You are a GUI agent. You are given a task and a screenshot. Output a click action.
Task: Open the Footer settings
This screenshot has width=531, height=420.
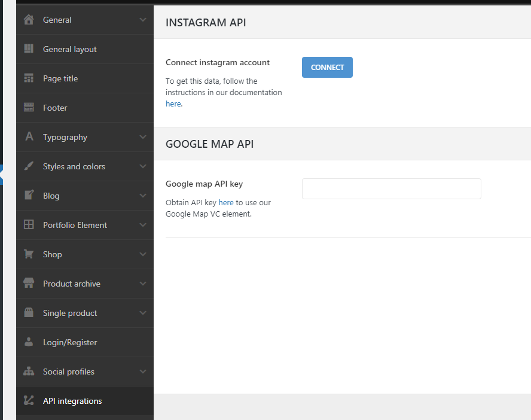click(x=85, y=108)
